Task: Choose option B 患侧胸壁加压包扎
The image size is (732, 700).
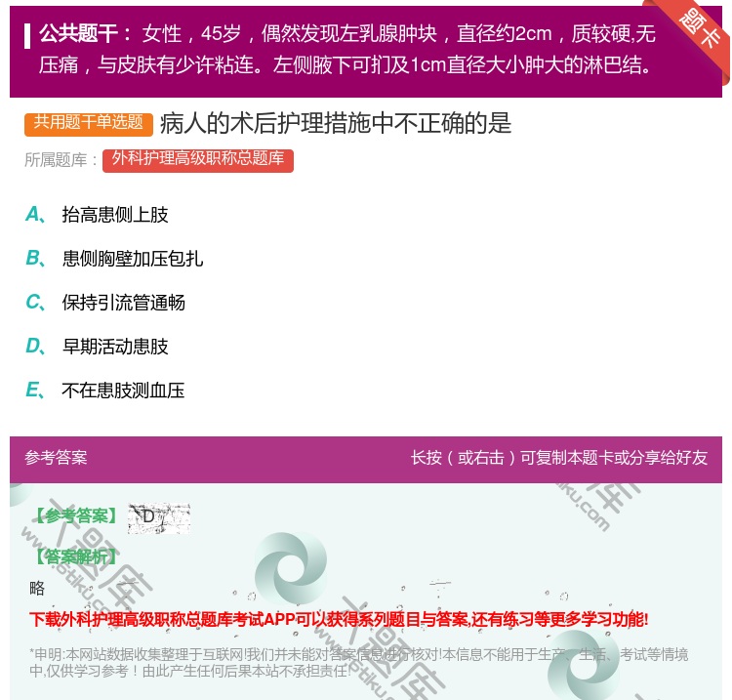Action: click(132, 259)
